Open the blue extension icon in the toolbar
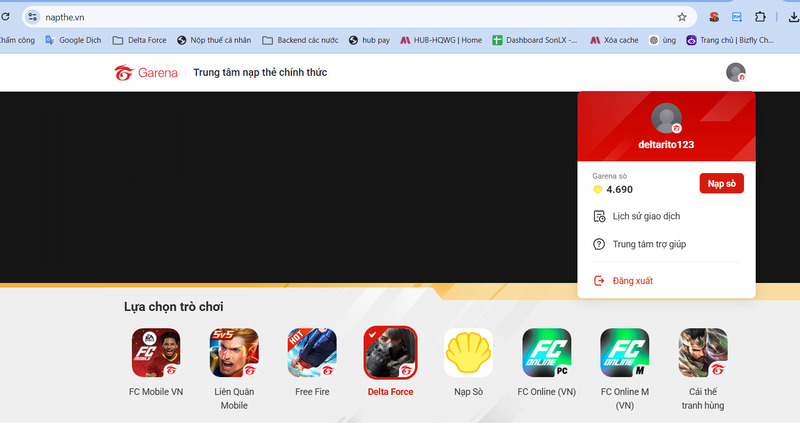This screenshot has height=427, width=800. [x=737, y=17]
